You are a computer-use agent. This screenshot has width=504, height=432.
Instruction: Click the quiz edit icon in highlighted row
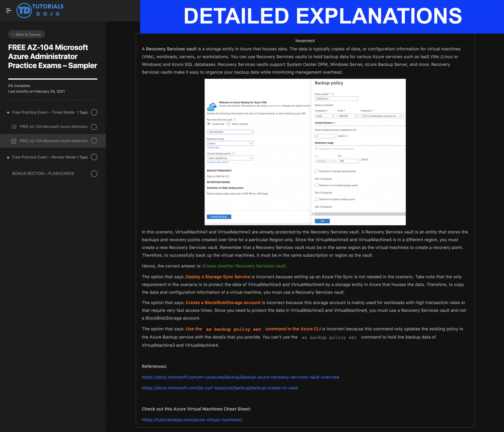tap(14, 141)
